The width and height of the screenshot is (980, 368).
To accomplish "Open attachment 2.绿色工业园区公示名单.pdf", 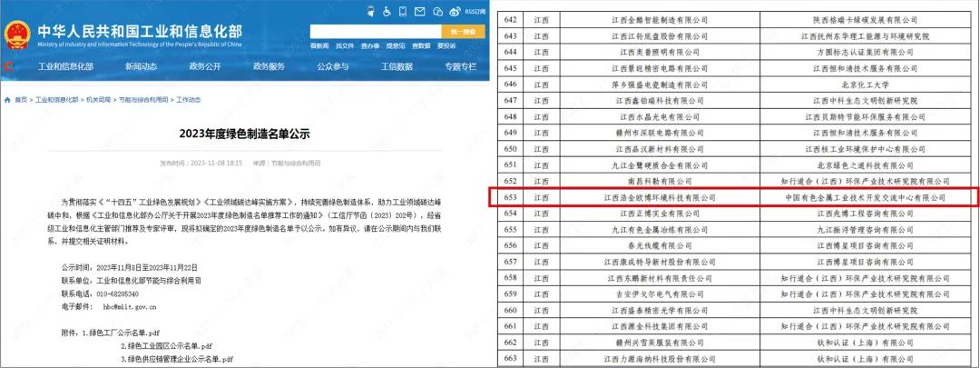I will pyautogui.click(x=166, y=346).
